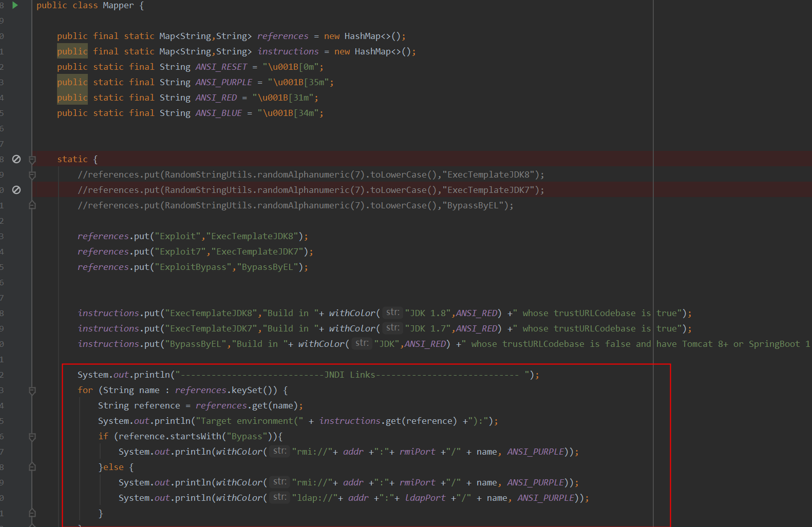Toggle the breakpoint on the ExecTemplateJDK7 comment line

click(16, 190)
